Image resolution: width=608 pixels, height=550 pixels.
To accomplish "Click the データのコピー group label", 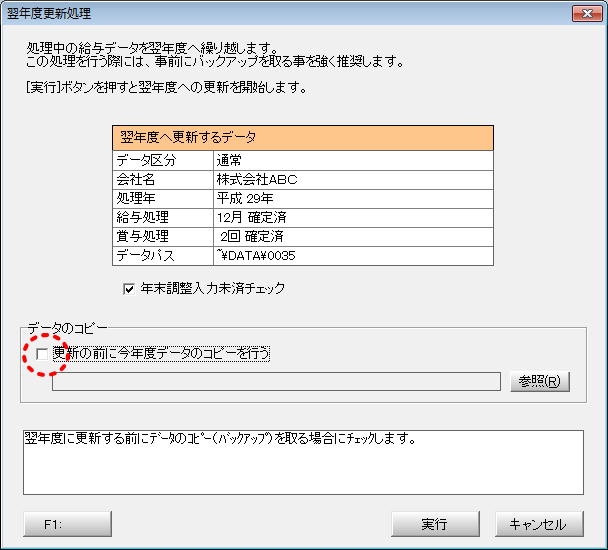I will pos(67,329).
